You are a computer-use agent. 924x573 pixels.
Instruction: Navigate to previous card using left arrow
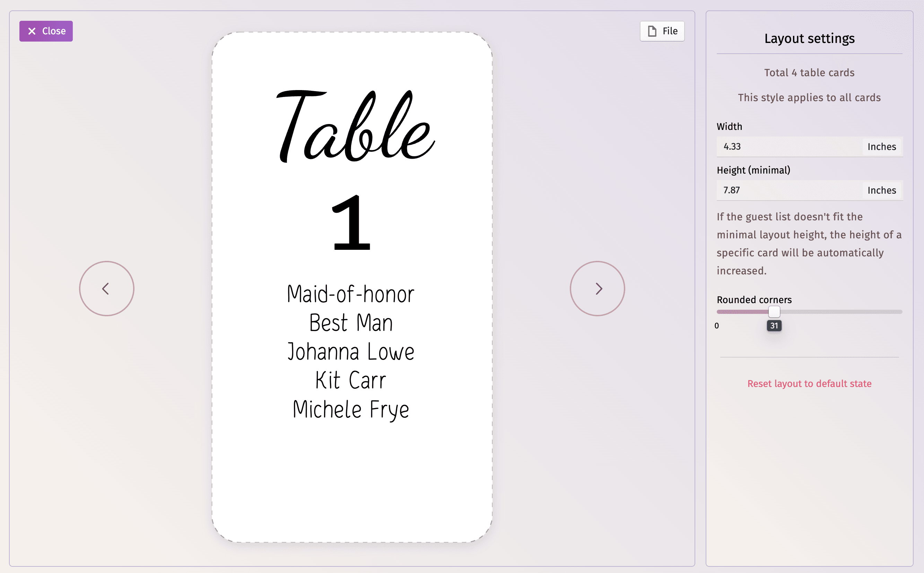tap(106, 289)
